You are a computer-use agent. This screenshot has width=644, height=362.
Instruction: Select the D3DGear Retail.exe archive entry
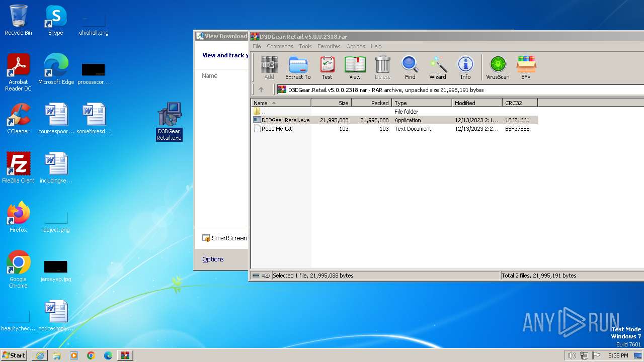point(394,120)
